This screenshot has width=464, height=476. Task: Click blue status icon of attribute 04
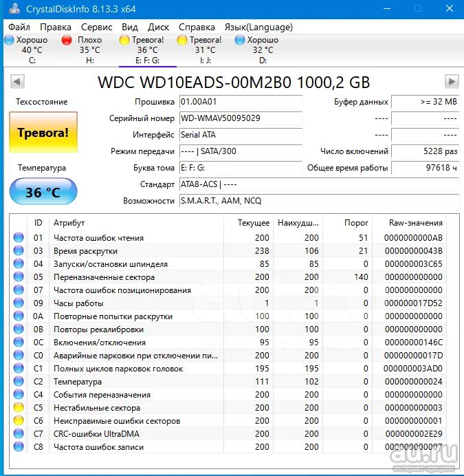19,263
